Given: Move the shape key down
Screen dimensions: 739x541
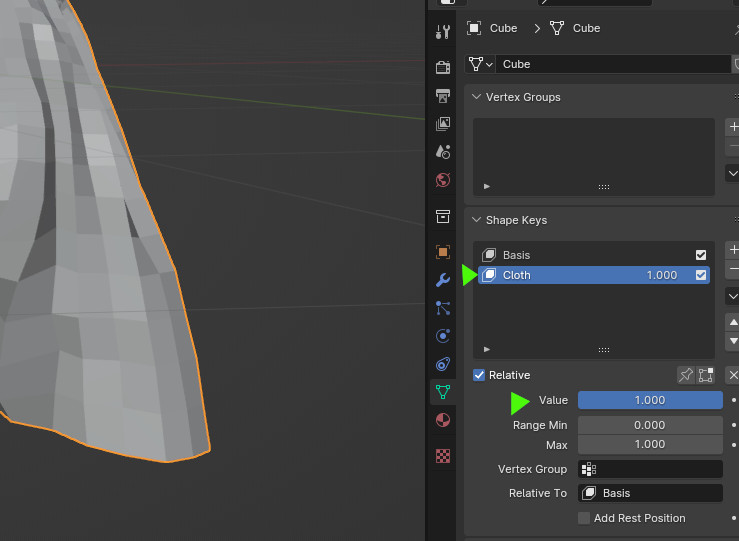Looking at the screenshot, I should coord(733,341).
